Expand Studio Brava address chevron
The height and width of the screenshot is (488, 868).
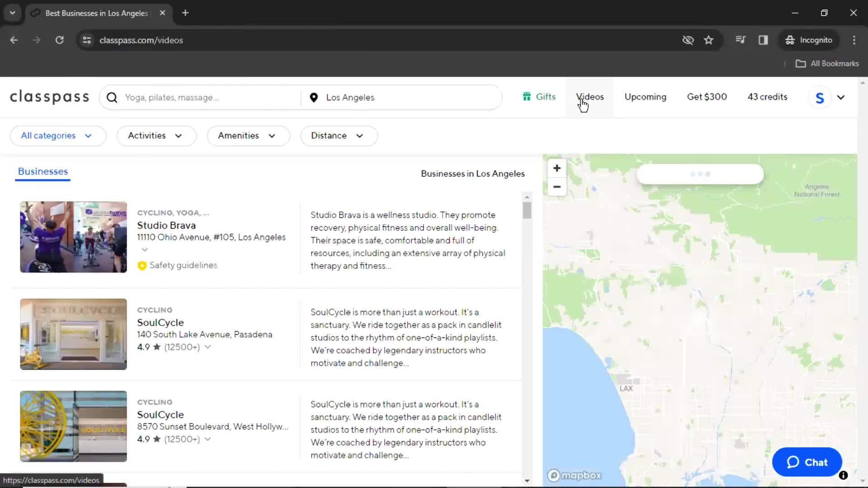(x=145, y=250)
